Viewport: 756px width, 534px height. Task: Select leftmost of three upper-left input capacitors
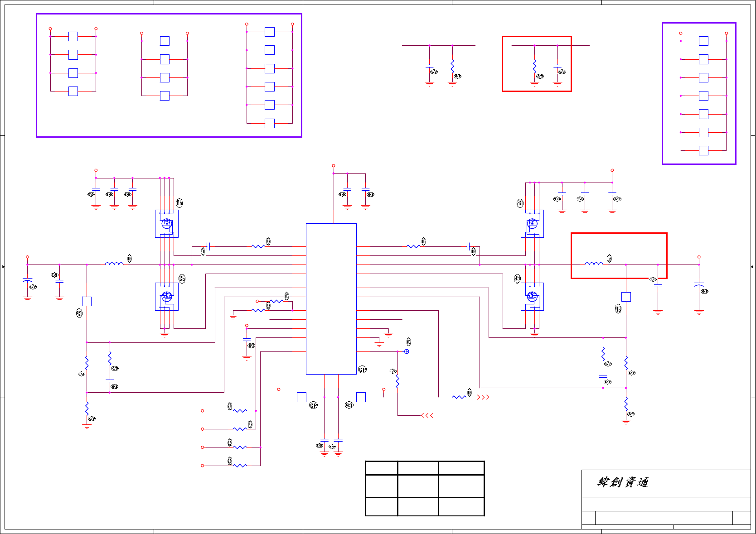[96, 189]
